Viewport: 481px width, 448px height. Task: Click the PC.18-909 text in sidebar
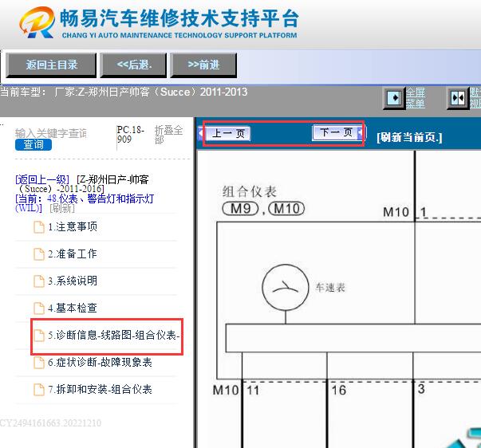130,135
